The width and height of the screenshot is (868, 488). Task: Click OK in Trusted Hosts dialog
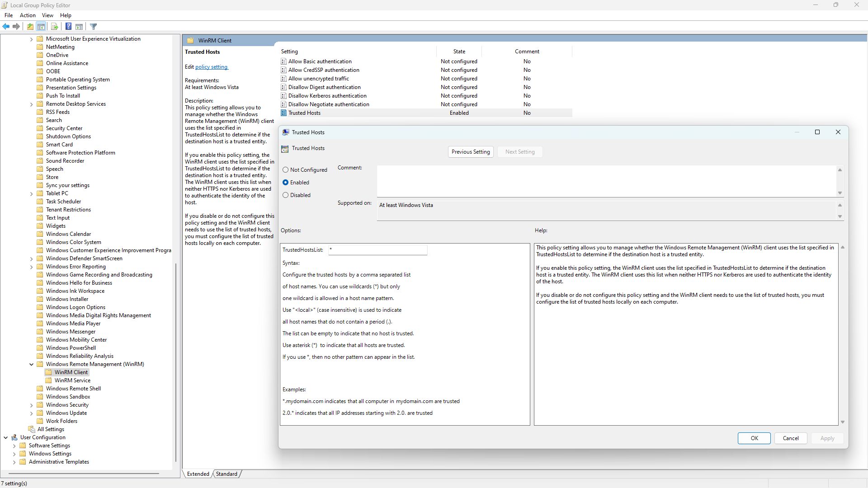coord(754,438)
